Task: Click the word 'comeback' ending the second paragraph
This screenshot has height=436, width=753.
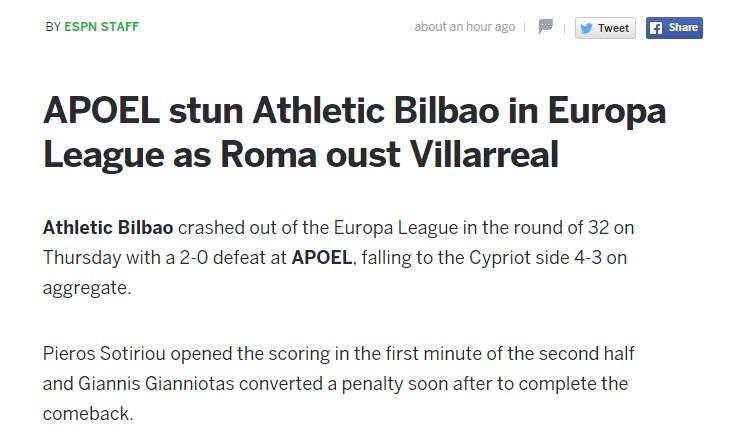Action: (85, 413)
